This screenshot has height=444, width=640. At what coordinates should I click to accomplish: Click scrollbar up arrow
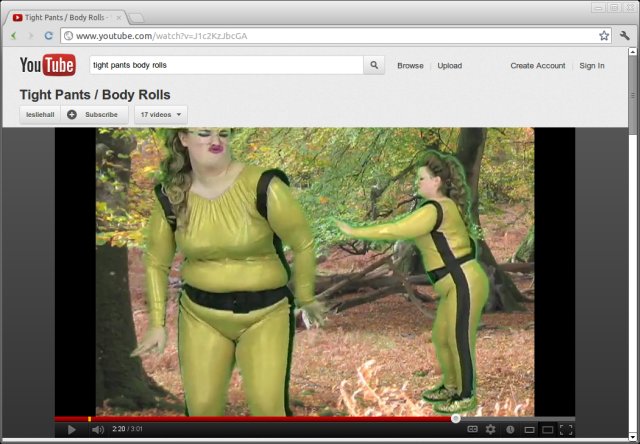(633, 51)
